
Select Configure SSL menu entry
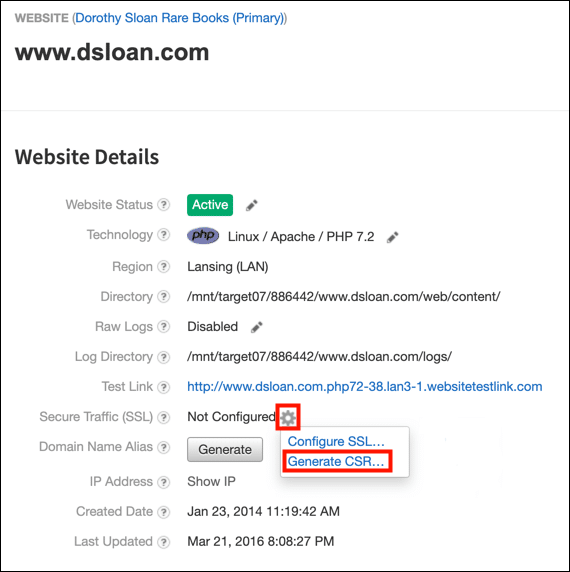pos(336,441)
